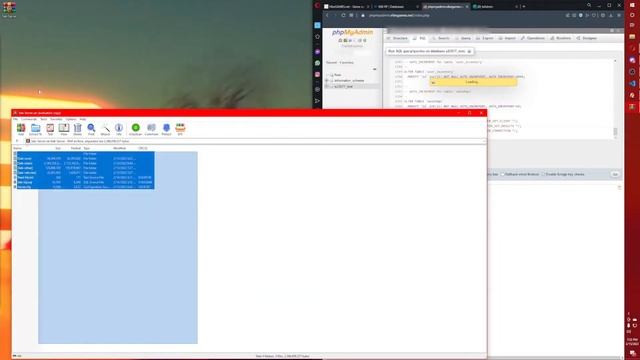Open the Favorites menu in WinRAR

pyautogui.click(x=56, y=119)
